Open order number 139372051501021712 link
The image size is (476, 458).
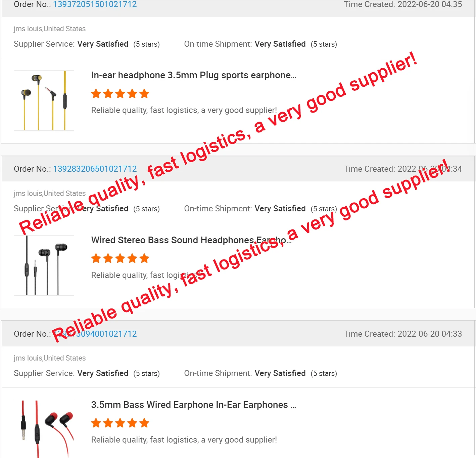pos(95,4)
